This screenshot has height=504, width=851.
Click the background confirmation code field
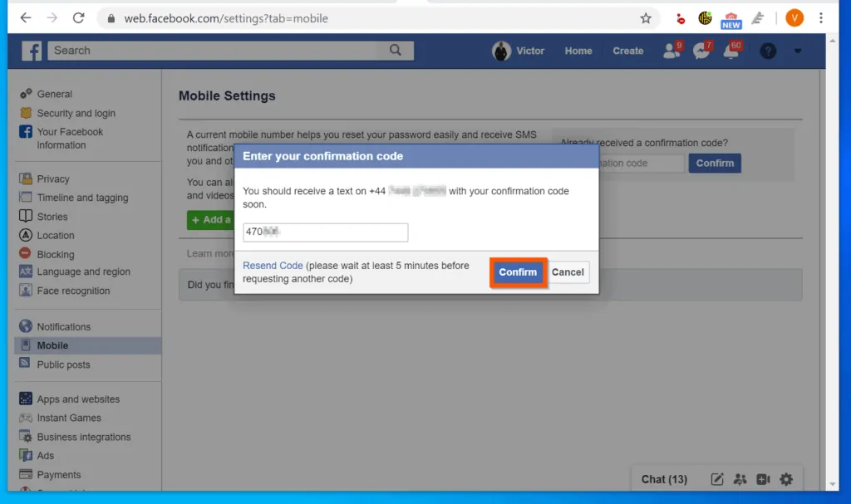[642, 164]
